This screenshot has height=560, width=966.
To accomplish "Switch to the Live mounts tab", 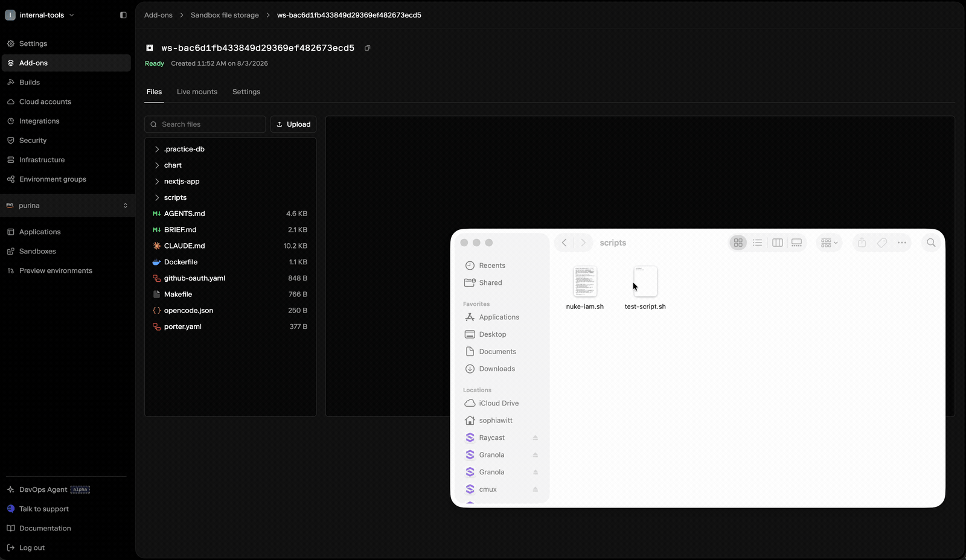I will pos(197,92).
